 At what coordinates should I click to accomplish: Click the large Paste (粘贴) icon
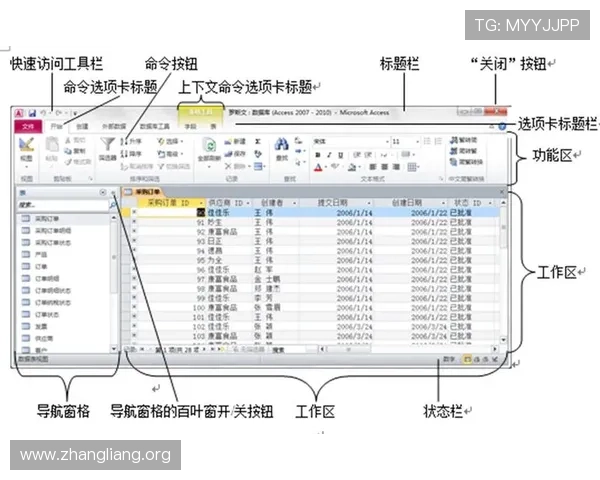coord(52,145)
